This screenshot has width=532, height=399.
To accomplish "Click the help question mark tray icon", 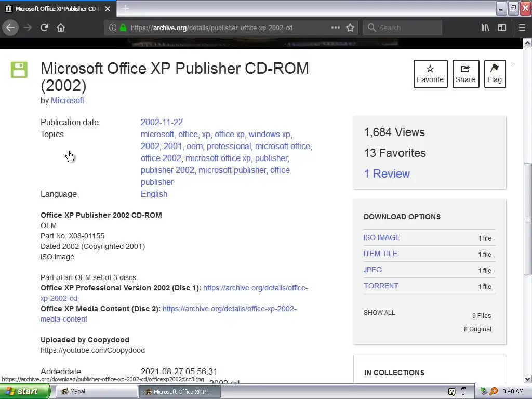I will (x=451, y=392).
